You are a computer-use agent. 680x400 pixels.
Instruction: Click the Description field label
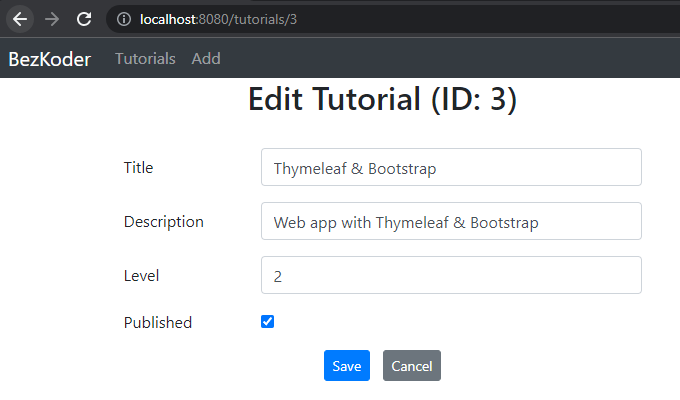point(163,222)
